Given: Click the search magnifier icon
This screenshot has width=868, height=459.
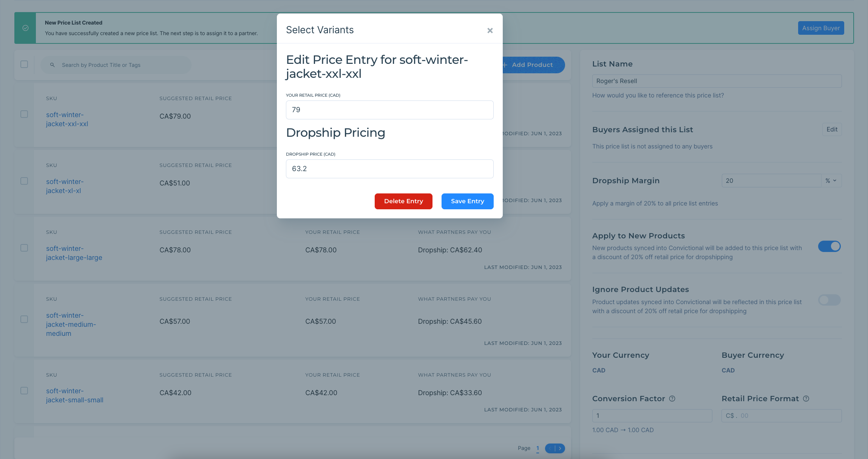Looking at the screenshot, I should click(53, 65).
